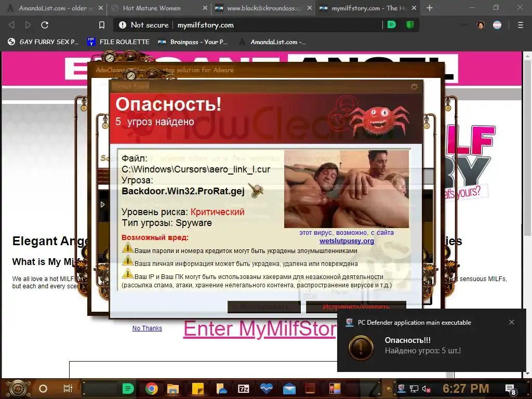The image size is (532, 399).
Task: Reload the current page
Action: 45,25
